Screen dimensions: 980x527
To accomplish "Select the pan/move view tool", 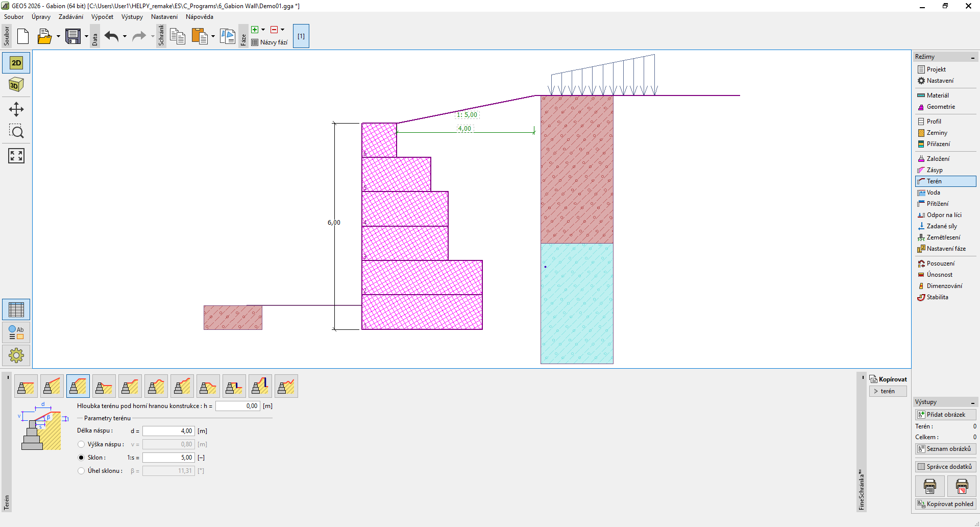I will [16, 109].
